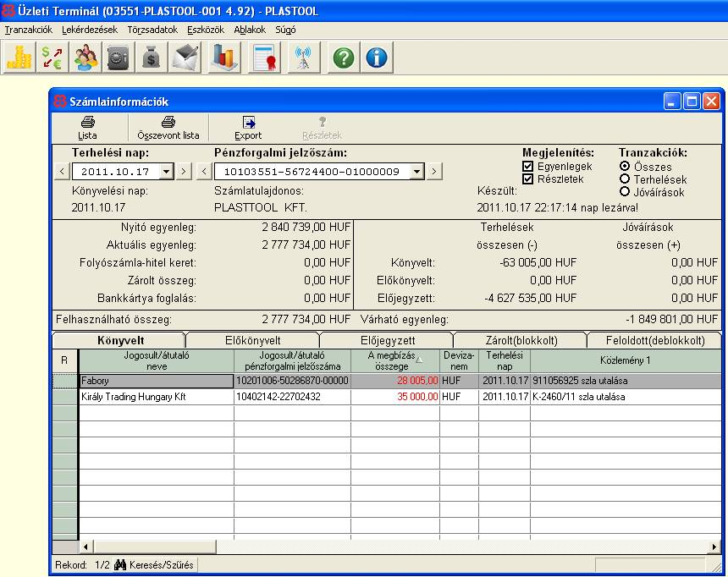Image resolution: width=728 pixels, height=577 pixels.
Task: Click the bar chart toolbar icon
Action: (x=223, y=58)
